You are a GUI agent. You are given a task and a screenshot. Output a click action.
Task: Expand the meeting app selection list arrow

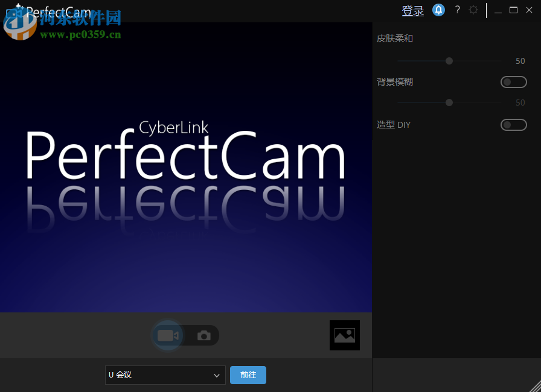point(216,375)
